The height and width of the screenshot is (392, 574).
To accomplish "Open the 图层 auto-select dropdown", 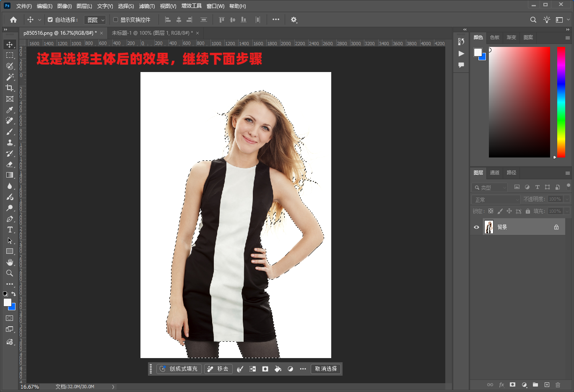I will 95,20.
